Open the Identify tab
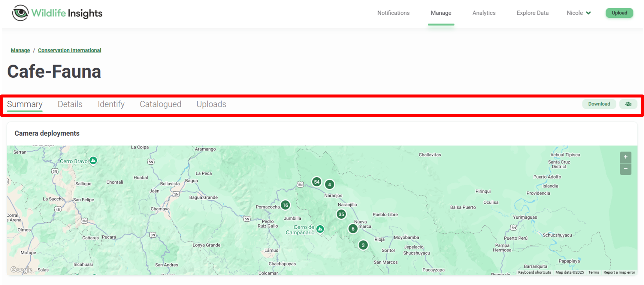Image resolution: width=644 pixels, height=285 pixels. coord(111,104)
